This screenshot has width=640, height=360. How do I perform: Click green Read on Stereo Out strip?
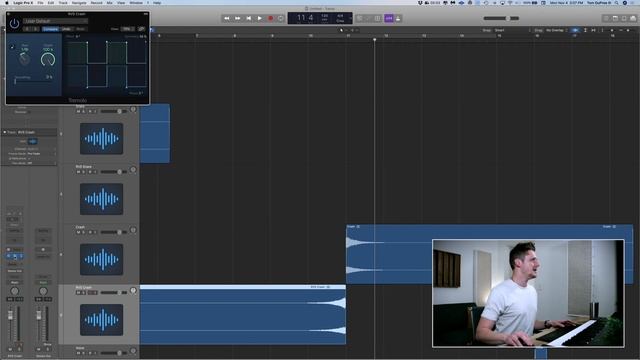click(x=43, y=282)
